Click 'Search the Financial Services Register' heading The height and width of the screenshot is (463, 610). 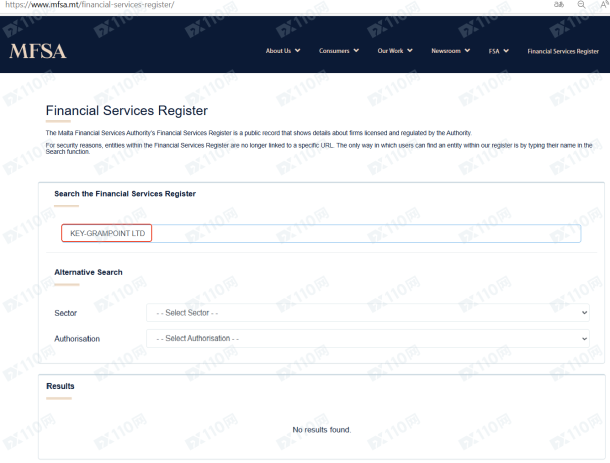125,194
